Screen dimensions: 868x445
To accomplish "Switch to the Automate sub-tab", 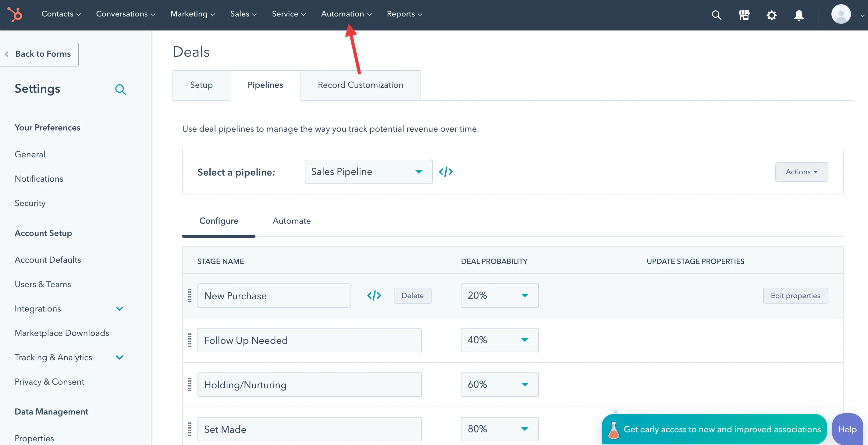I will click(x=291, y=221).
